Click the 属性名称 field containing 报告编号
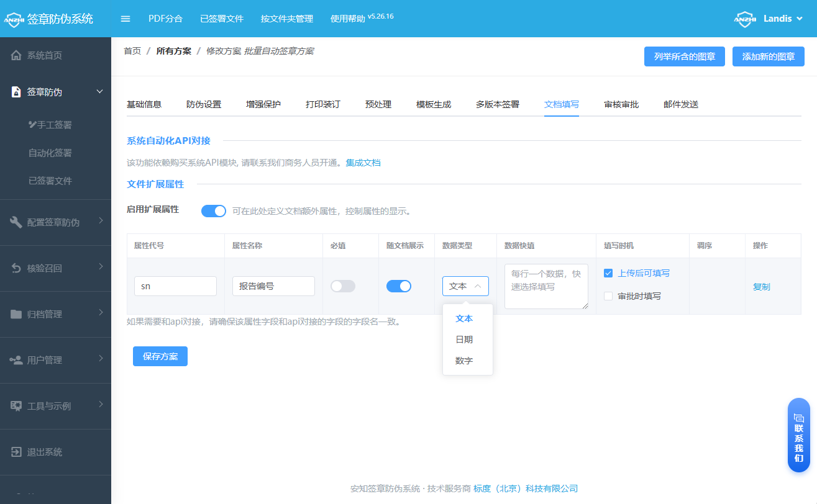 click(x=273, y=286)
